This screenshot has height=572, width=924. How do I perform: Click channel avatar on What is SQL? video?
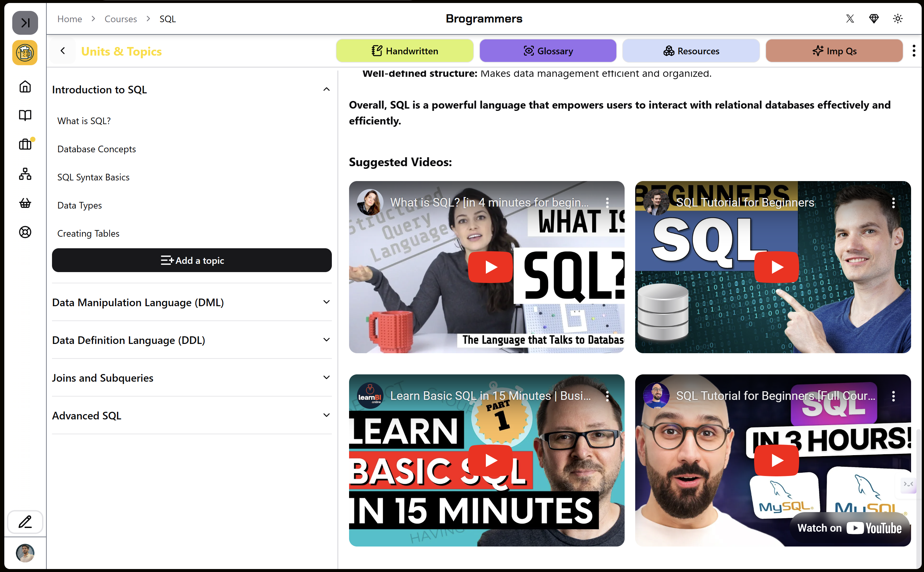[x=370, y=202]
